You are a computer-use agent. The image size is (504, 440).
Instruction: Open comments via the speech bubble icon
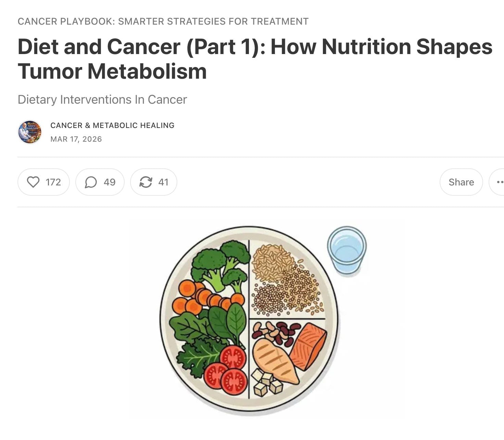(100, 182)
